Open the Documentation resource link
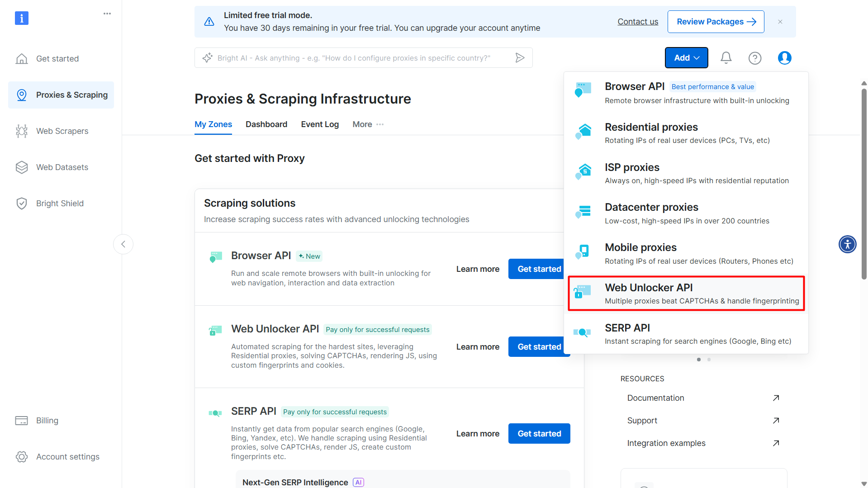Image resolution: width=868 pixels, height=488 pixels. [655, 398]
